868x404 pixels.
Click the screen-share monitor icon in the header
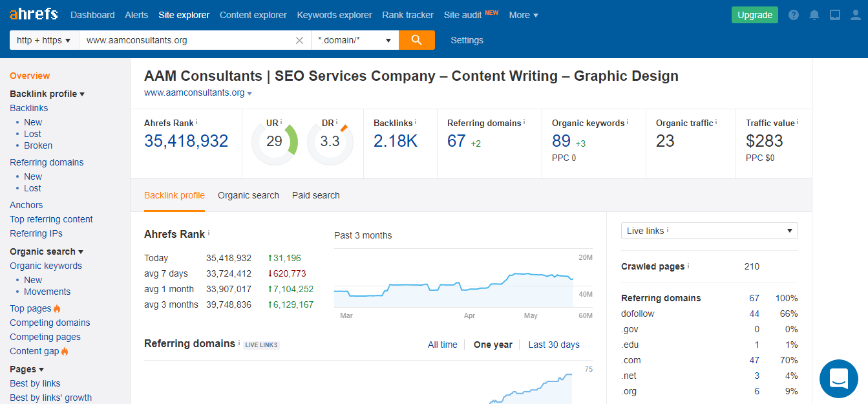click(x=834, y=14)
